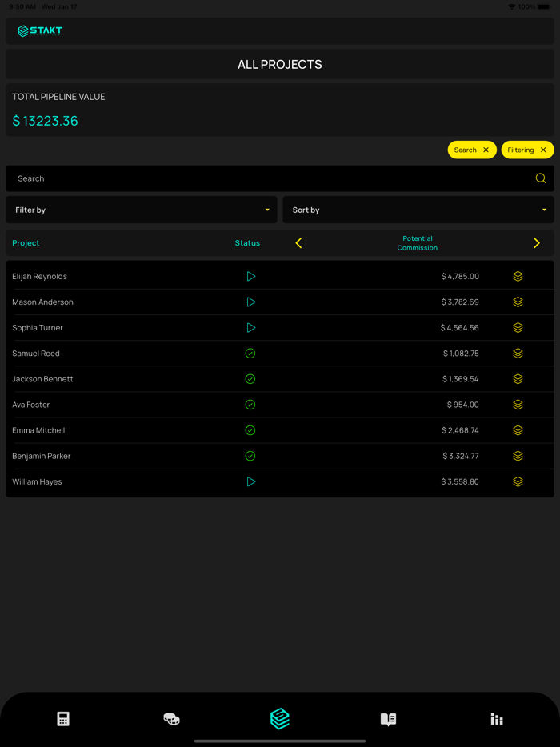Open layers icon for Benjamin Parker

tap(518, 457)
